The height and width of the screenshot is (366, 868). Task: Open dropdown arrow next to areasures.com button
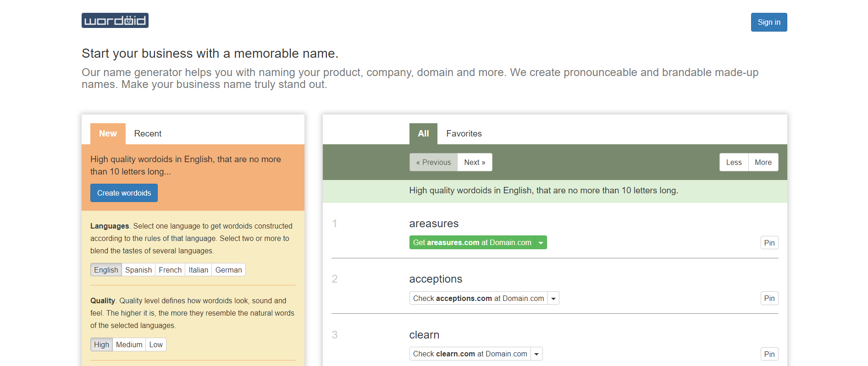[541, 243]
